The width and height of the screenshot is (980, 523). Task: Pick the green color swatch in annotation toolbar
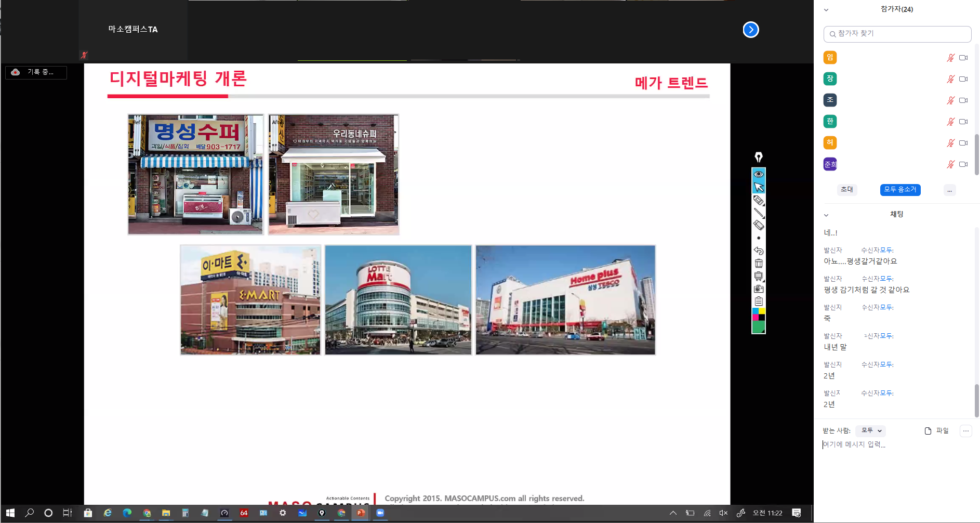(x=759, y=327)
